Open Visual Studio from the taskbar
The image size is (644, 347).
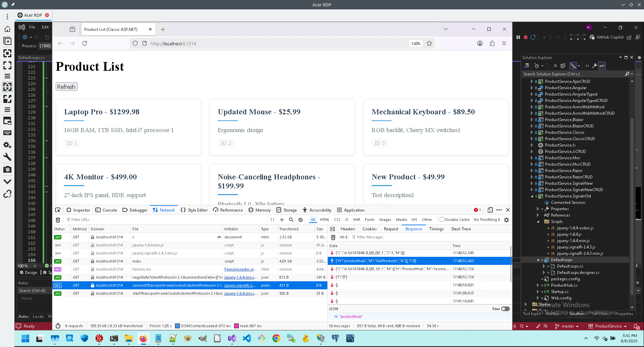tap(232, 338)
